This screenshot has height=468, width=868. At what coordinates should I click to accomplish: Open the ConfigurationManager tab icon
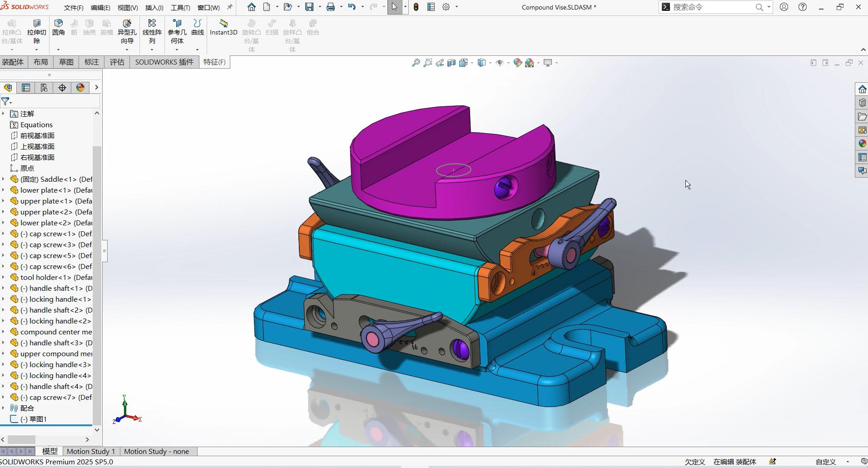pyautogui.click(x=44, y=88)
